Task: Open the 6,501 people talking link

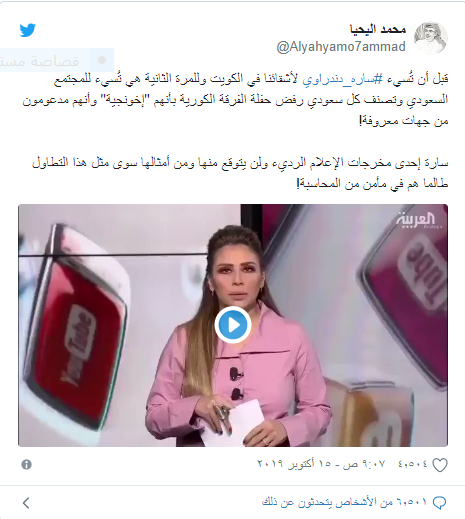Action: click(x=344, y=502)
